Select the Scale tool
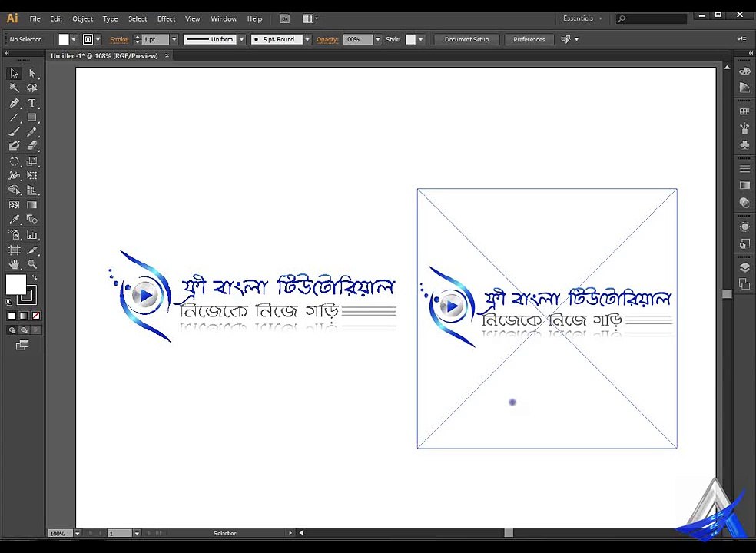756x553 pixels. pos(32,161)
